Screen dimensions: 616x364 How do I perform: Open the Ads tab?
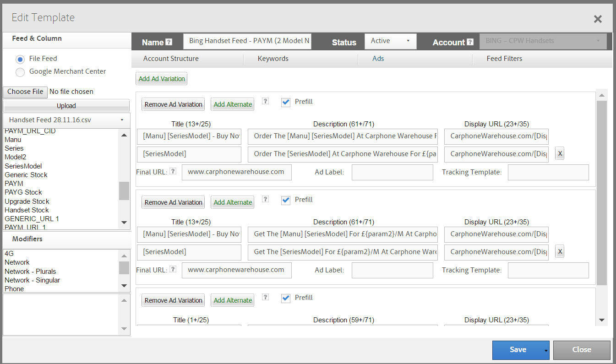(378, 59)
